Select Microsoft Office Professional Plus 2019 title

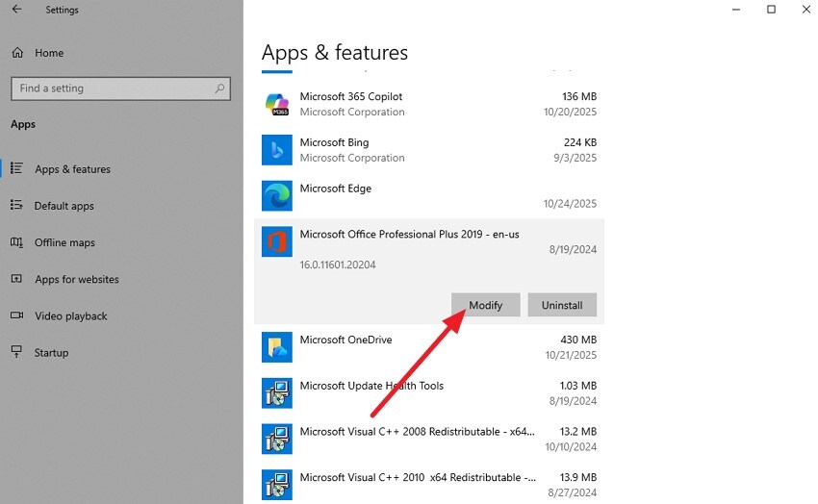pyautogui.click(x=410, y=234)
